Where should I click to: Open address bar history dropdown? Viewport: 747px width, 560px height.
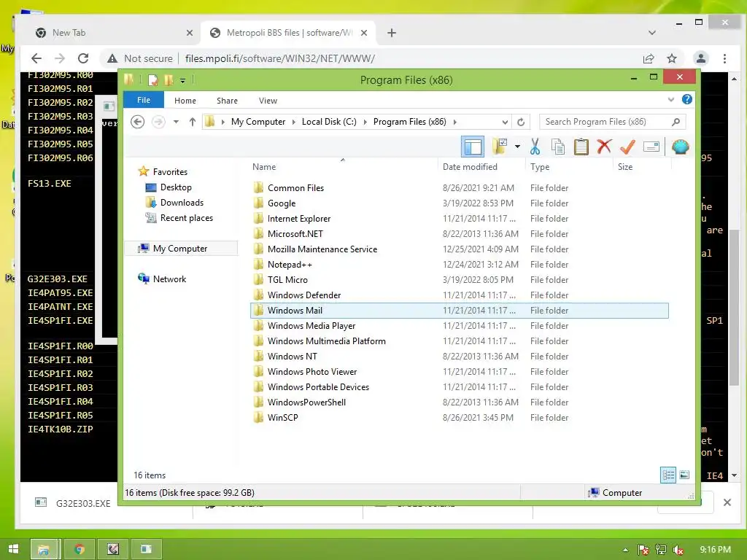click(505, 122)
